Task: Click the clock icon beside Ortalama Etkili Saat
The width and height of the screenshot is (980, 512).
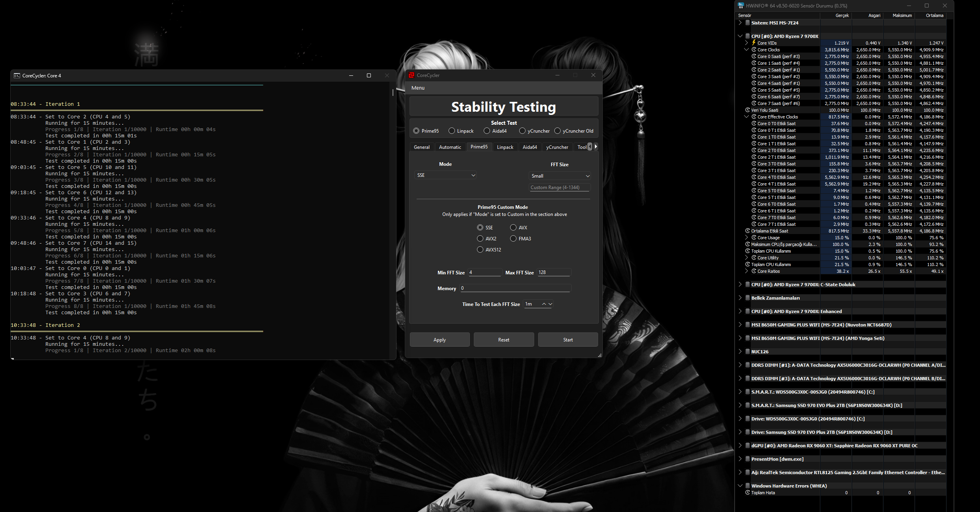Action: pos(747,231)
